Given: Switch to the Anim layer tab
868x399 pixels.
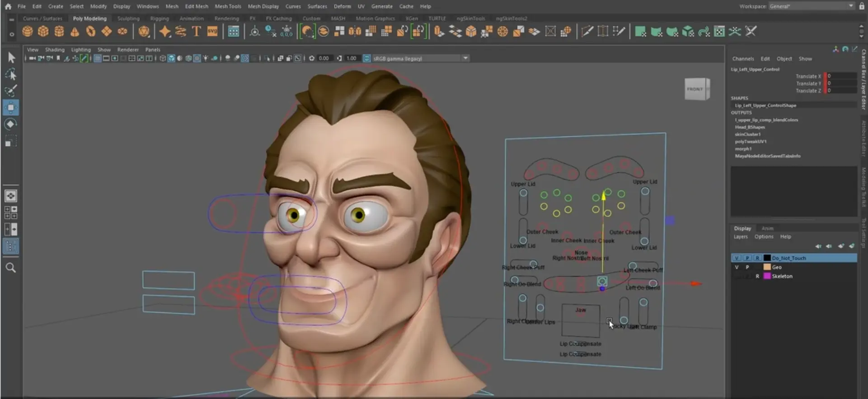Looking at the screenshot, I should 767,228.
